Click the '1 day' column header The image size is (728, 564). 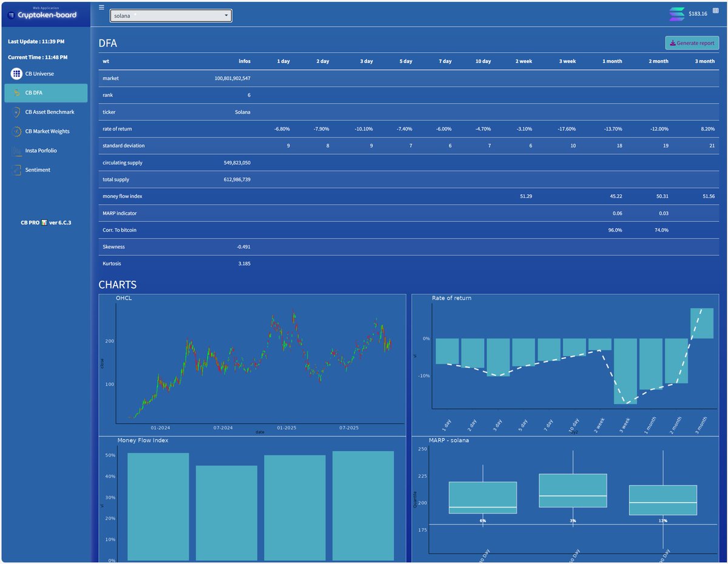(283, 61)
